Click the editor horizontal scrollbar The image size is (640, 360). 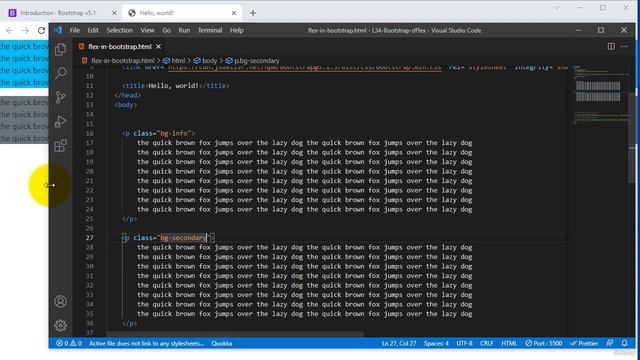click(x=235, y=334)
